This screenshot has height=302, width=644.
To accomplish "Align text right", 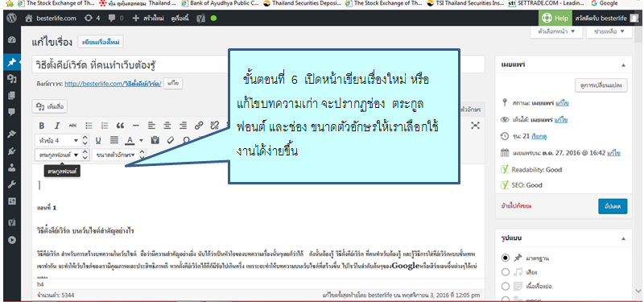I will point(184,126).
